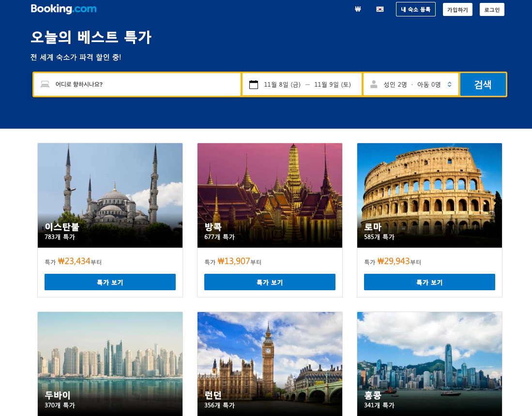Click the bed icon in destination field
Viewport: 532px width, 416px height.
45,84
